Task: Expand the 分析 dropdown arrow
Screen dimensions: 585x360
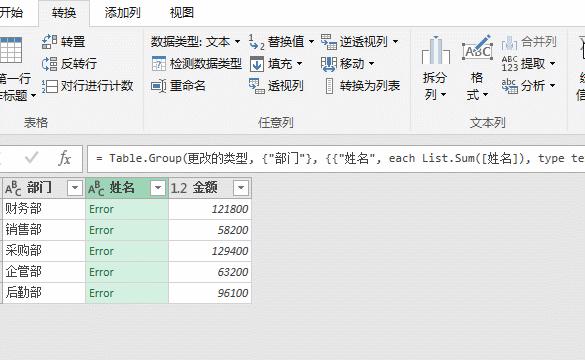Action: coord(553,86)
